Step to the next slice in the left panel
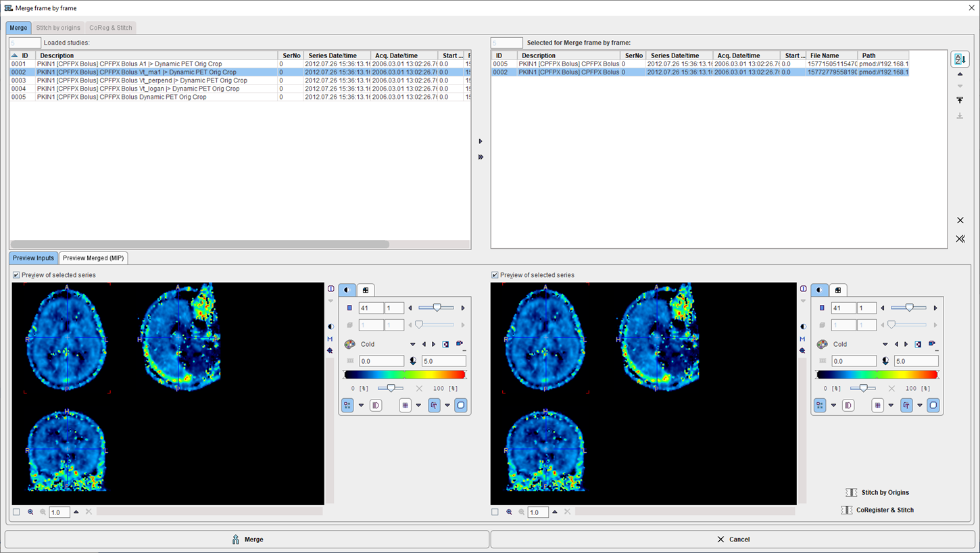The image size is (980, 553). (x=463, y=308)
